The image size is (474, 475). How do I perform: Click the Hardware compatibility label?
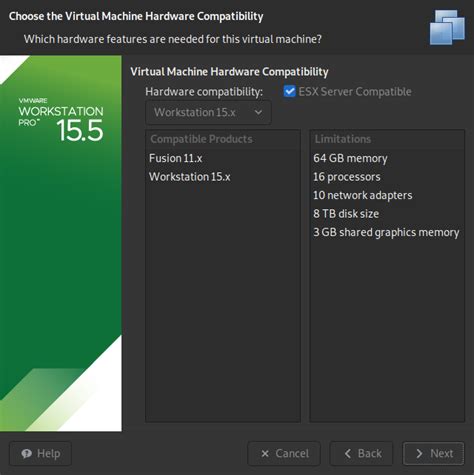(x=204, y=92)
